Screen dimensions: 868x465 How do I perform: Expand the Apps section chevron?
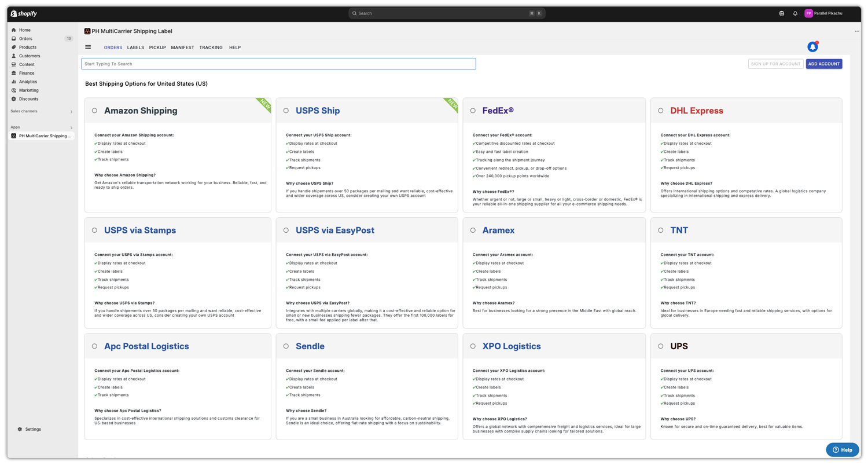point(71,127)
